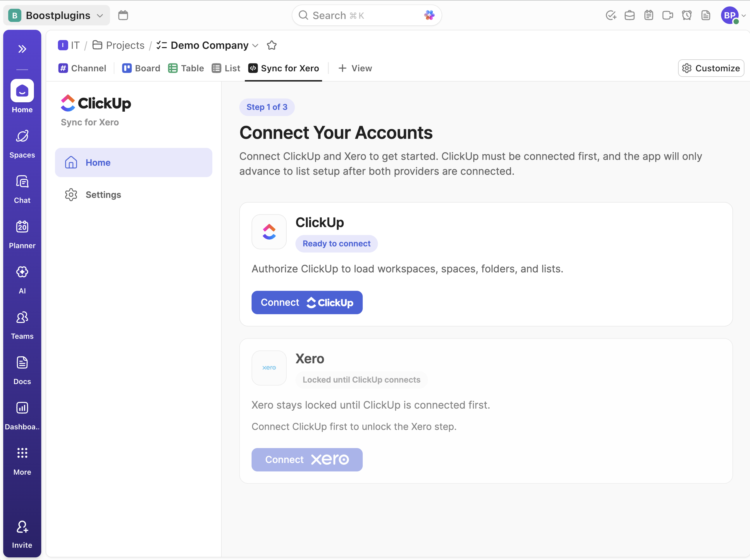750x560 pixels.
Task: Expand the sidebar with double-chevron icon
Action: coord(22,49)
